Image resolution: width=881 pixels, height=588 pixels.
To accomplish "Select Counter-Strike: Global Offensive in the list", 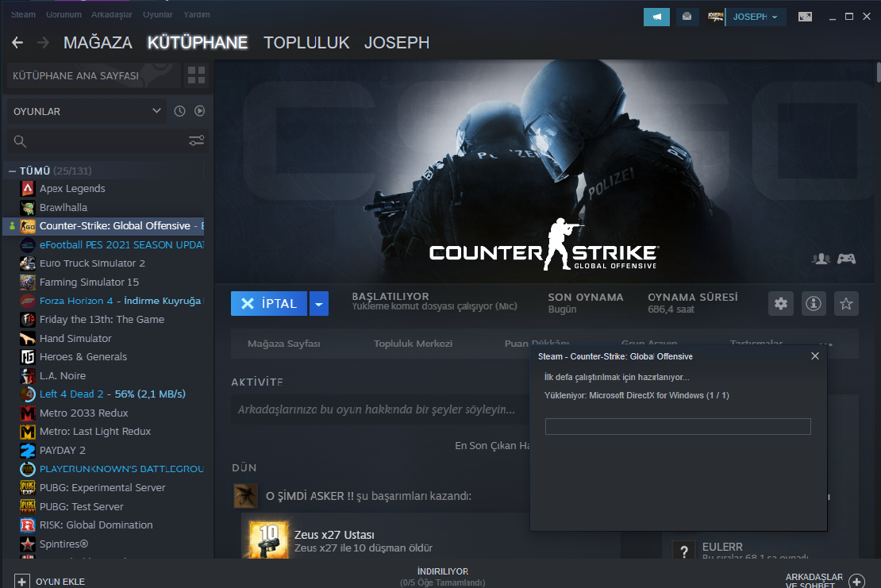I will [105, 226].
